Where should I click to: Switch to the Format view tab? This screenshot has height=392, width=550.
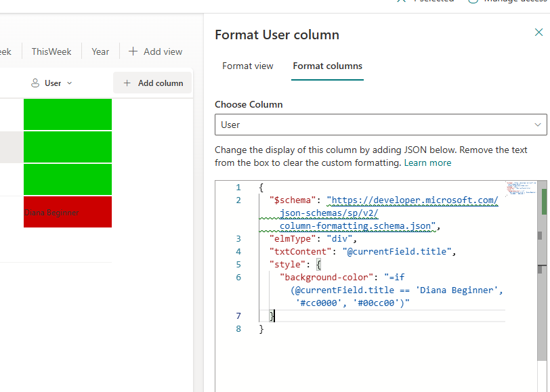click(248, 66)
